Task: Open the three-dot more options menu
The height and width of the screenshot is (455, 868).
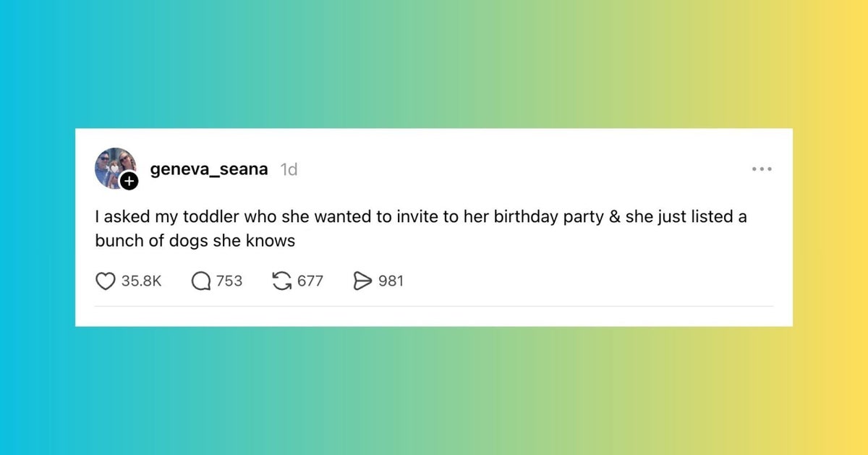Action: click(x=762, y=169)
